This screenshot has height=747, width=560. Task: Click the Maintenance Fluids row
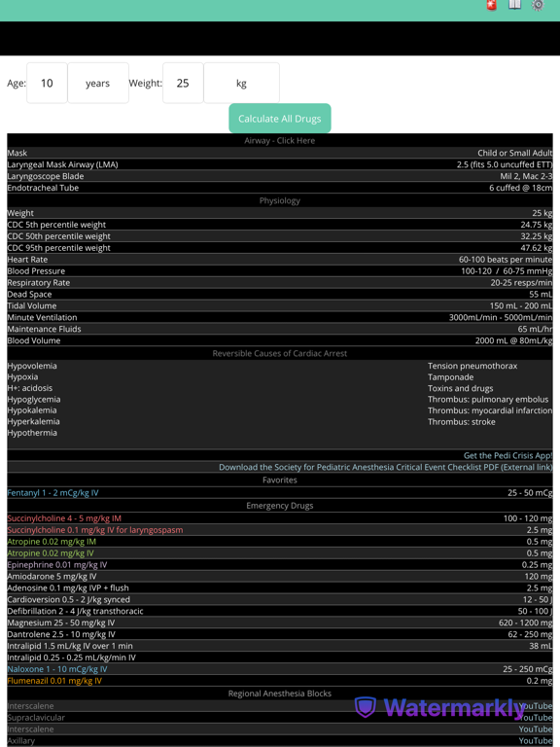point(280,329)
